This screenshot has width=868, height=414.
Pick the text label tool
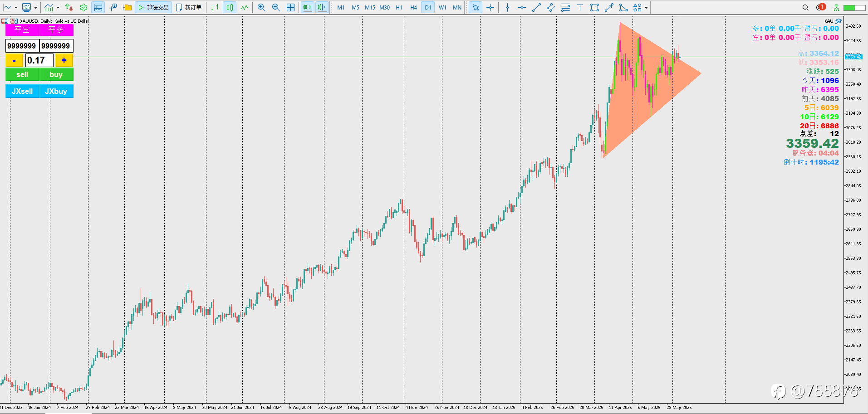click(x=580, y=7)
